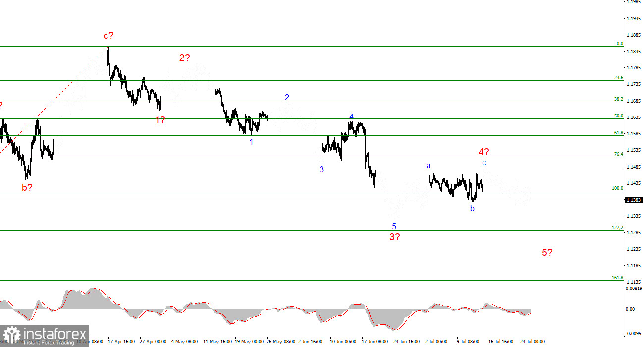Select the red '5?' wave label
Viewport: 644px width, 347px height.
click(x=547, y=252)
